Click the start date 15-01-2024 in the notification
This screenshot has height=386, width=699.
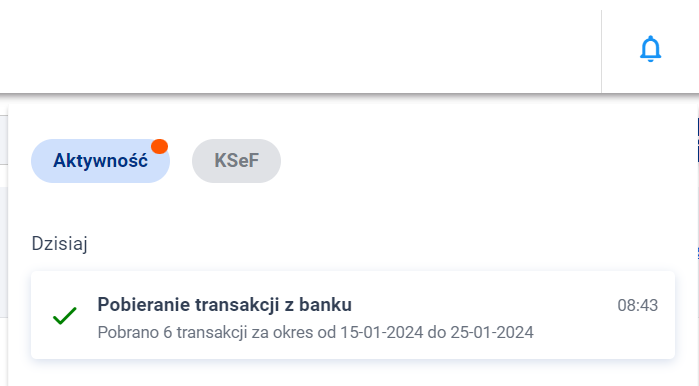click(x=382, y=333)
